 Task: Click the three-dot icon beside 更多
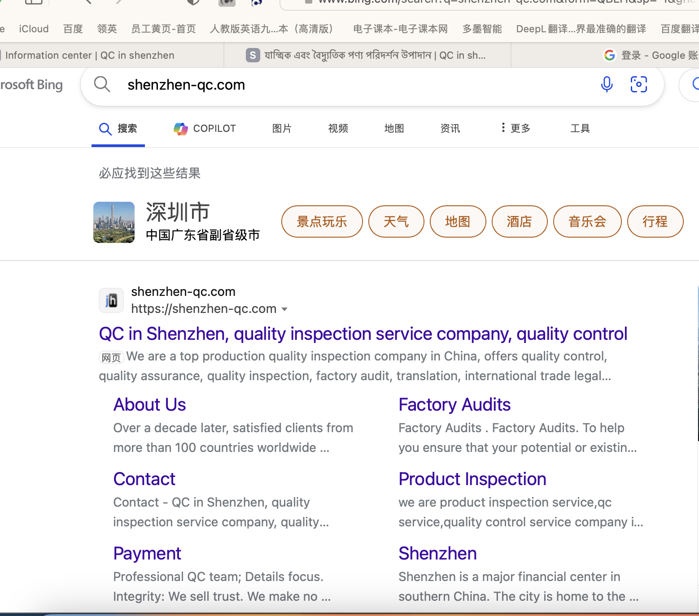point(503,128)
